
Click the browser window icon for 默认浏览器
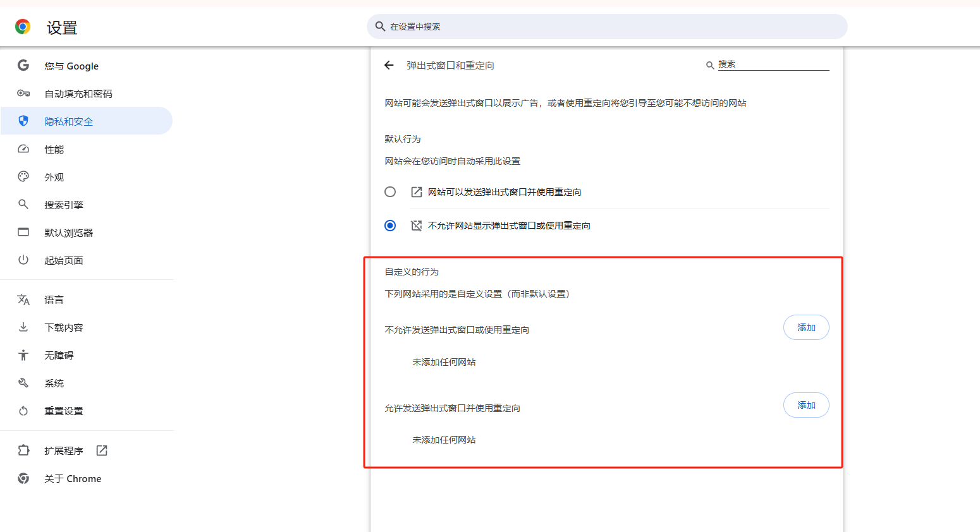click(x=23, y=232)
